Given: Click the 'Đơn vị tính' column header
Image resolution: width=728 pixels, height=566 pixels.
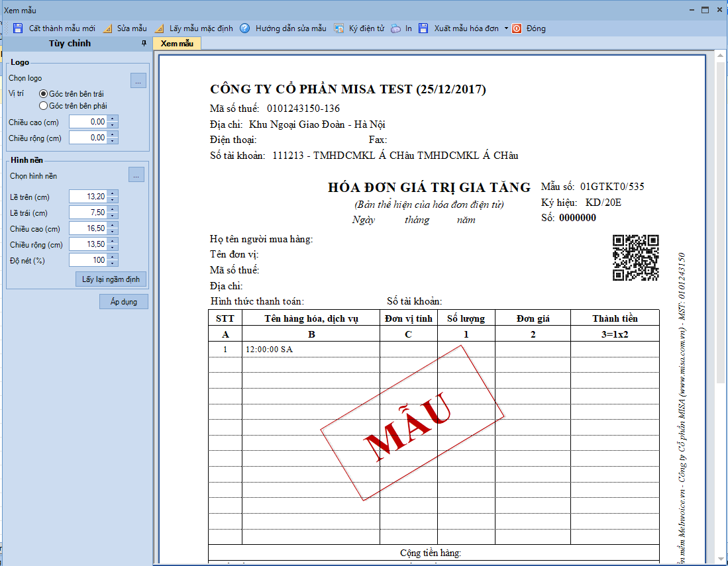Looking at the screenshot, I should point(409,318).
